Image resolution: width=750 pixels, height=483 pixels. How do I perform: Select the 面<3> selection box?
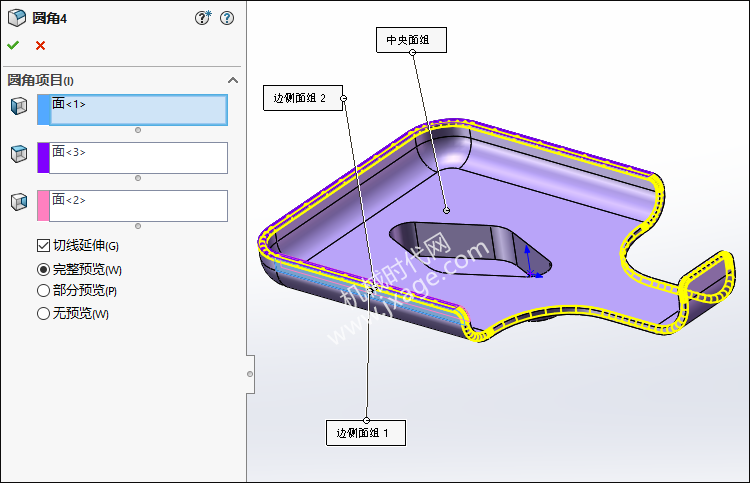(138, 158)
